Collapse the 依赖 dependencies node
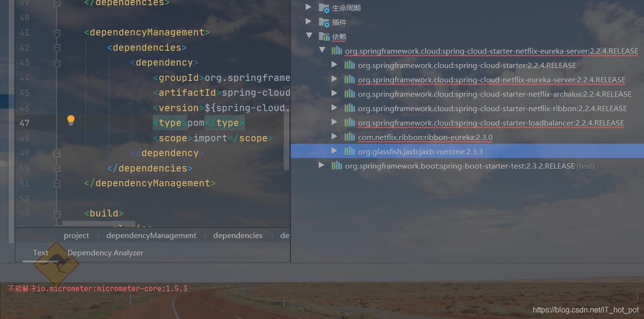This screenshot has width=644, height=319. pyautogui.click(x=309, y=36)
